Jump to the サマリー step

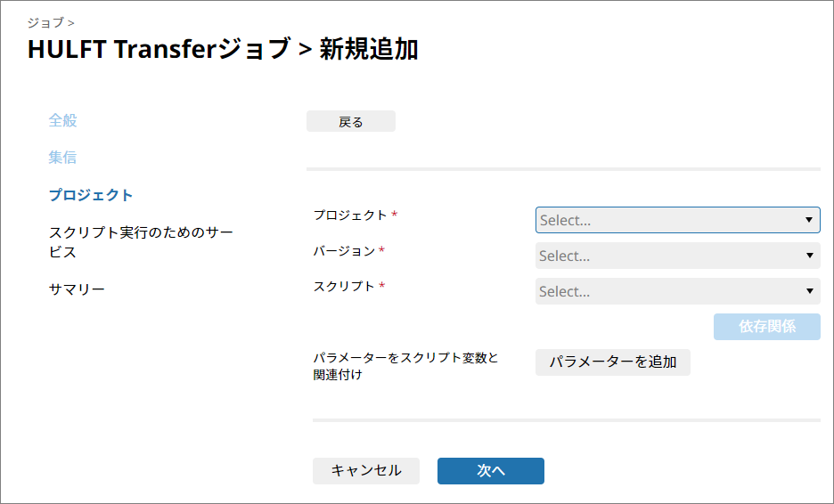77,289
